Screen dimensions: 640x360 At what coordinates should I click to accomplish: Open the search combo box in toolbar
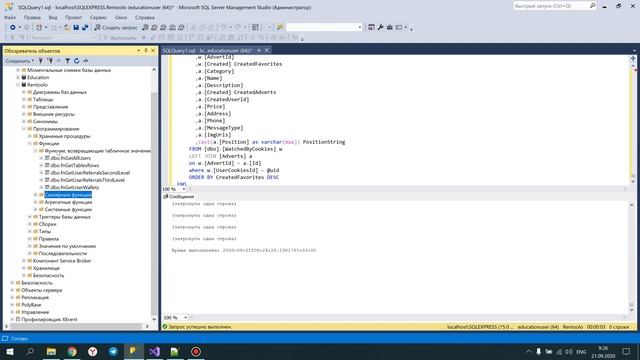(324, 27)
